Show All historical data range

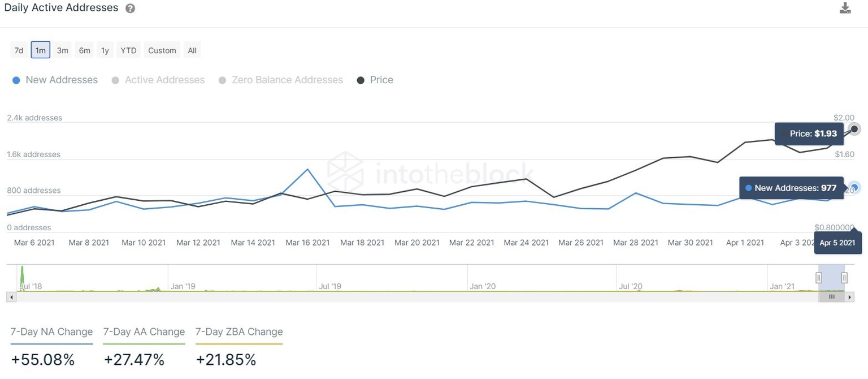pyautogui.click(x=192, y=50)
